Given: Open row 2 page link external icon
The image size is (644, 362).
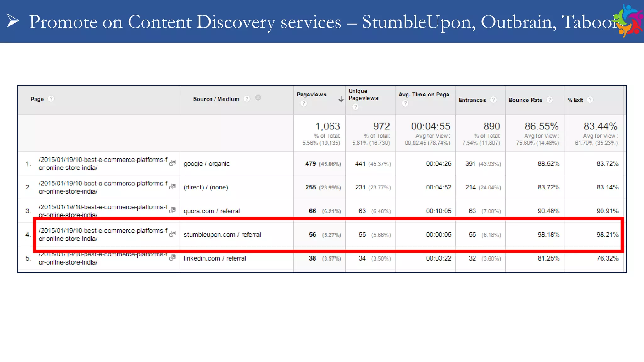Looking at the screenshot, I should tap(173, 186).
